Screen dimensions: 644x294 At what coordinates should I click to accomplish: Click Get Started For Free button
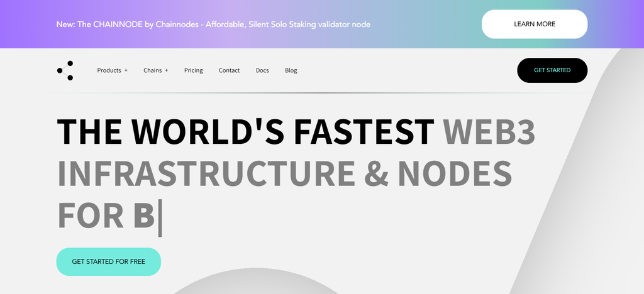coord(108,261)
